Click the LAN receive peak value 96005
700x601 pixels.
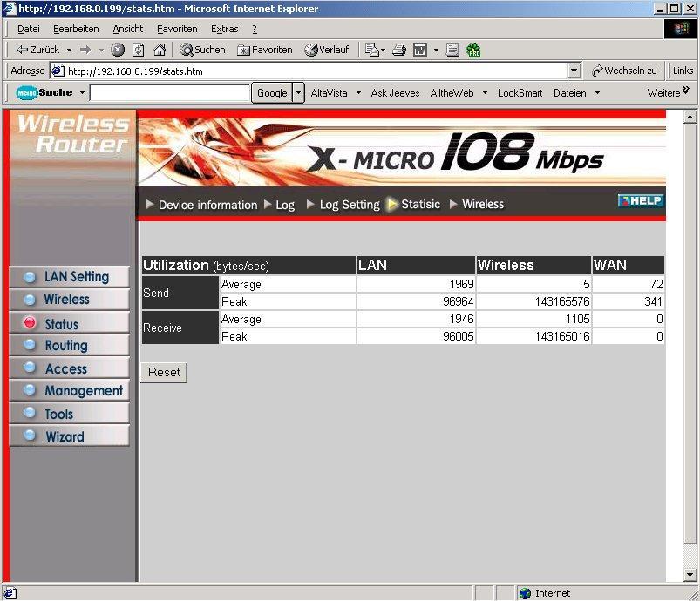(458, 336)
